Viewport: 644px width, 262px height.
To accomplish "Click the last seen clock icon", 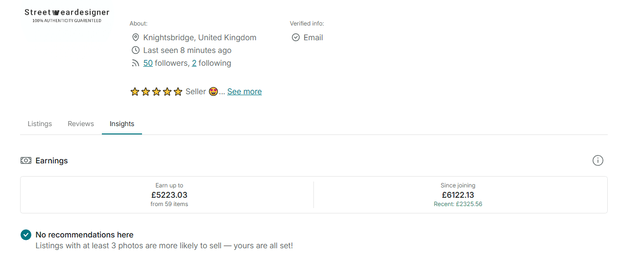I will [136, 50].
